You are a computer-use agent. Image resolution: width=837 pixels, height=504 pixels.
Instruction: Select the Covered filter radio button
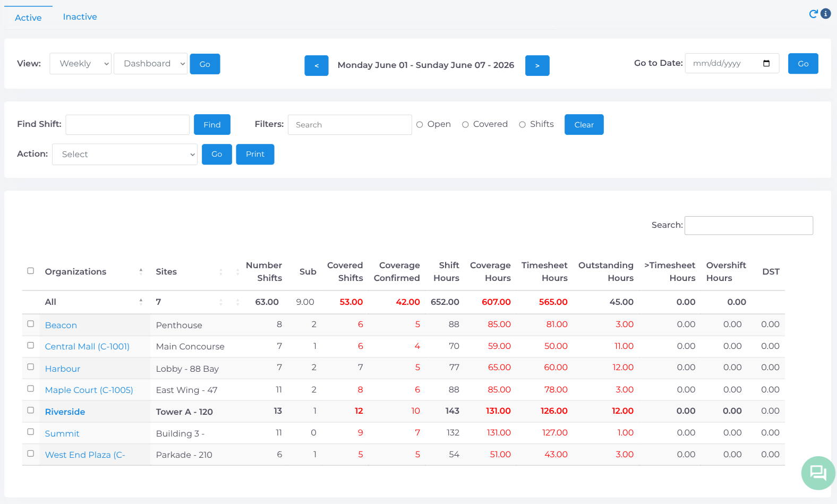coord(465,124)
